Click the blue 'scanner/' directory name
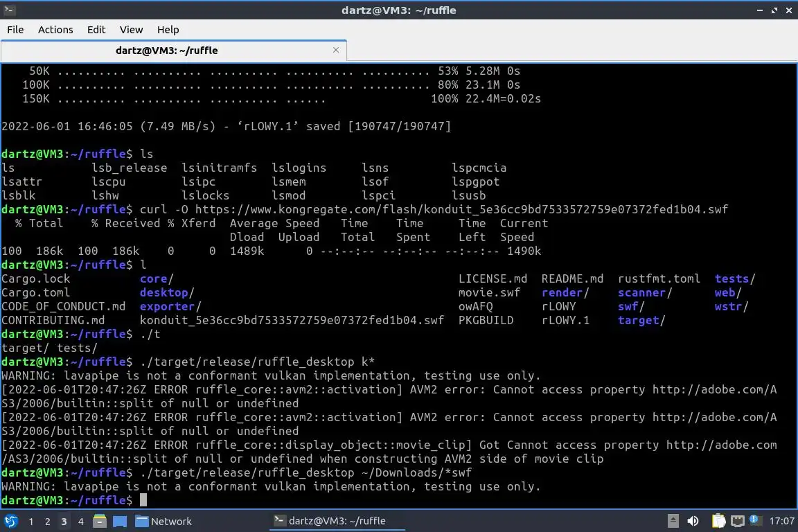The image size is (798, 532). 645,293
